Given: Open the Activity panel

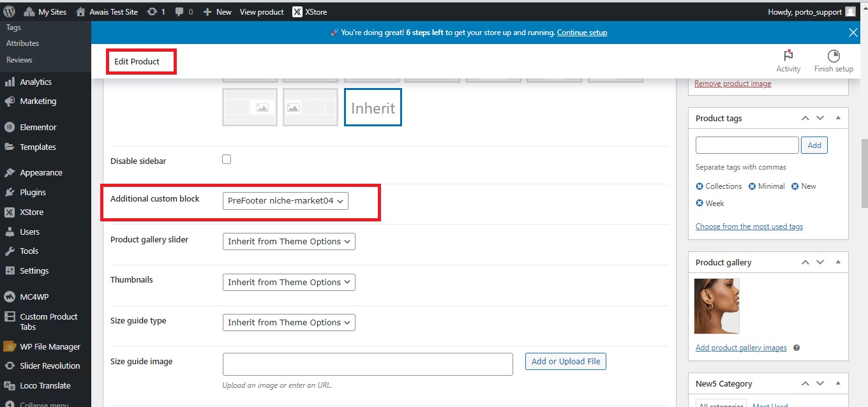Looking at the screenshot, I should pyautogui.click(x=788, y=61).
